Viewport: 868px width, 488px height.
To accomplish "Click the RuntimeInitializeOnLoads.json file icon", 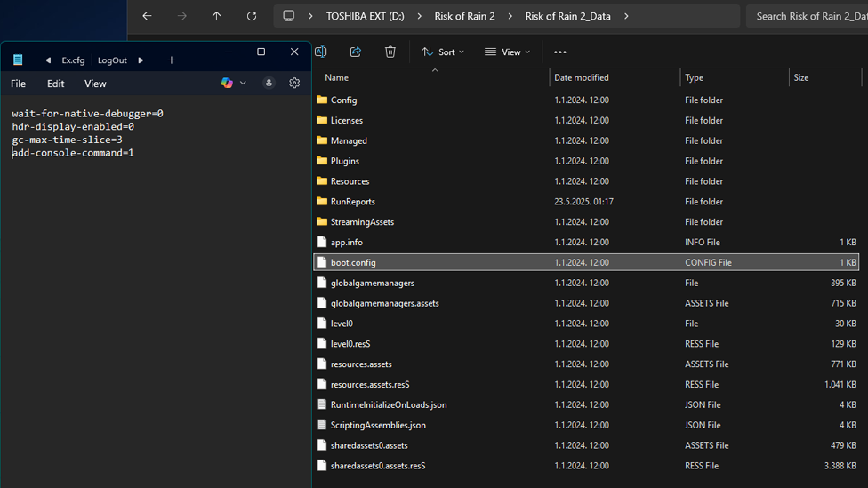I will [322, 404].
